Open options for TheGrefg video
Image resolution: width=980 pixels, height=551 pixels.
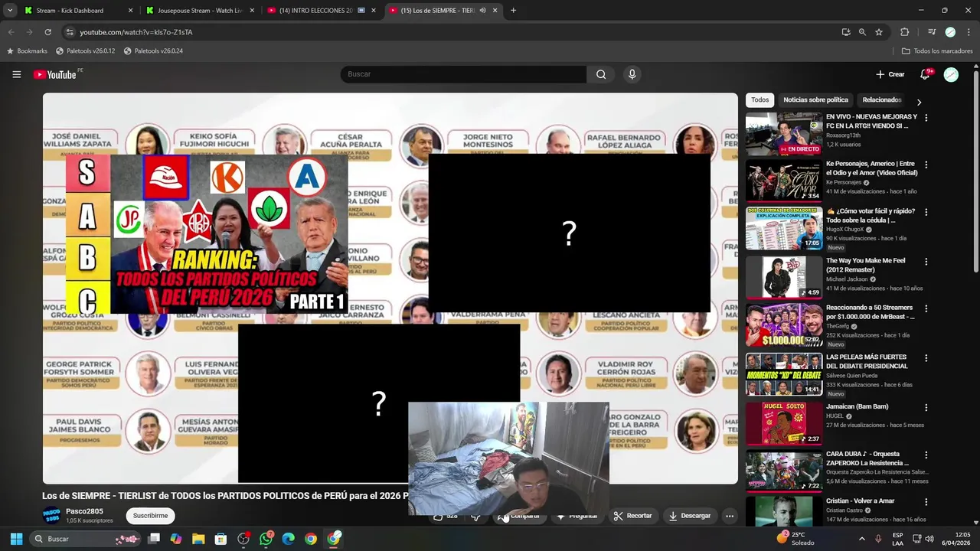pyautogui.click(x=926, y=309)
